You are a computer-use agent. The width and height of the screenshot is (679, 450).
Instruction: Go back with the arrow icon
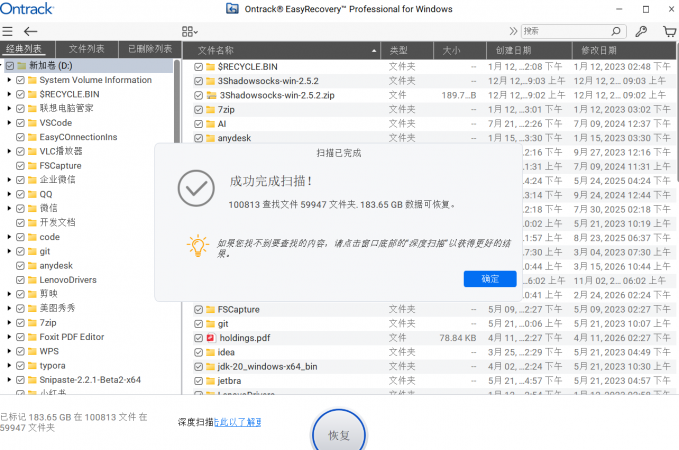pos(30,31)
